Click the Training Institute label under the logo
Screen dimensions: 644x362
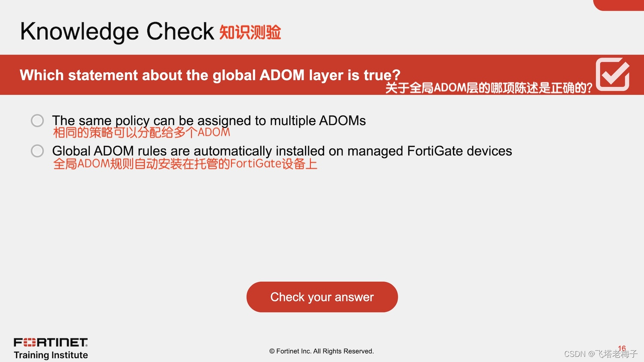tap(51, 355)
